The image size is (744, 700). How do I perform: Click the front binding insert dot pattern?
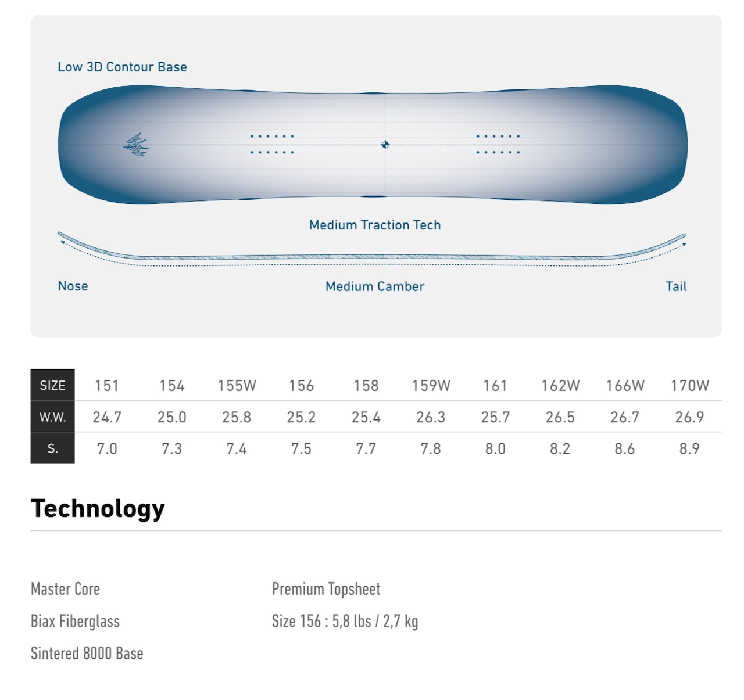[272, 144]
